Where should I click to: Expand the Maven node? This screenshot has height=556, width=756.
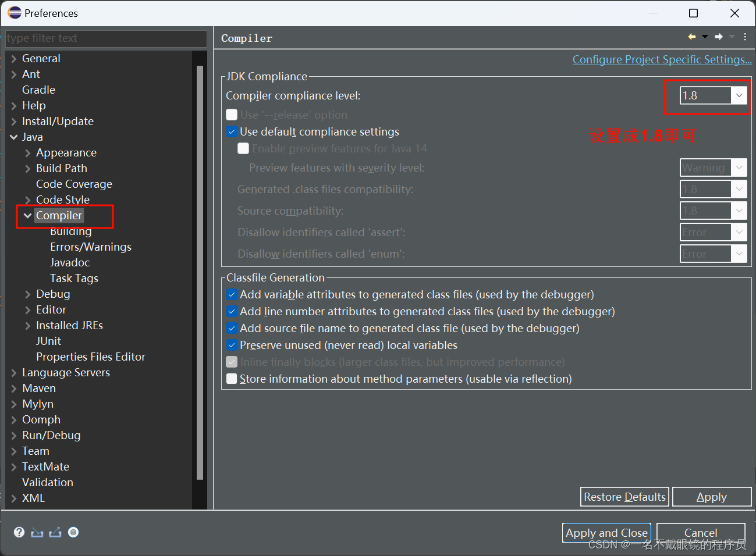(x=14, y=388)
